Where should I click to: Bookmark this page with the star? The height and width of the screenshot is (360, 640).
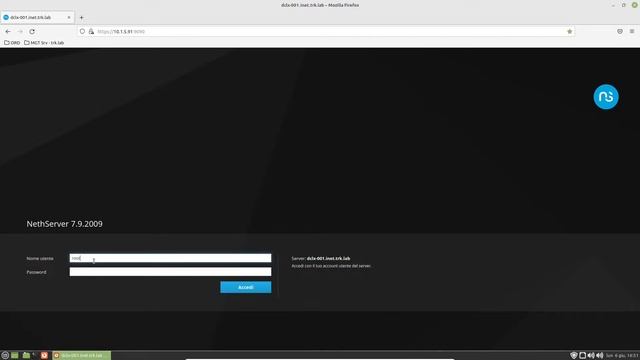[x=569, y=31]
